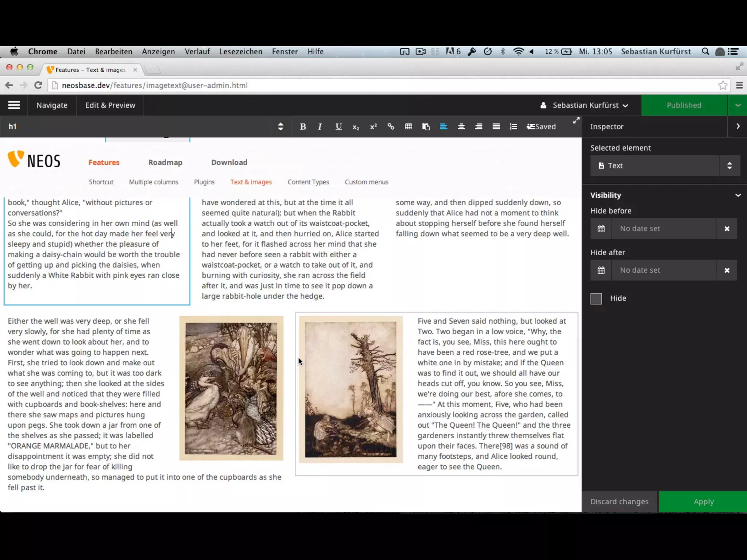
Task: Open the publish options dropdown arrow
Action: pyautogui.click(x=738, y=105)
